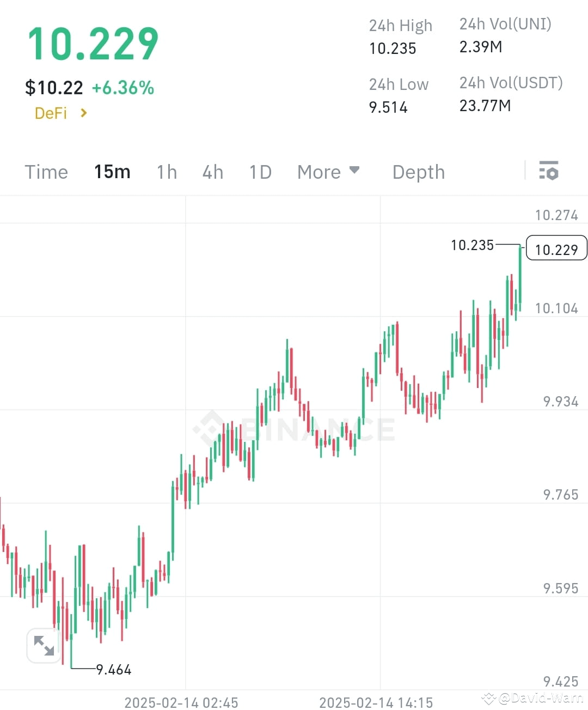Click the 24h High value 10.235
This screenshot has height=710, width=588.
(392, 48)
